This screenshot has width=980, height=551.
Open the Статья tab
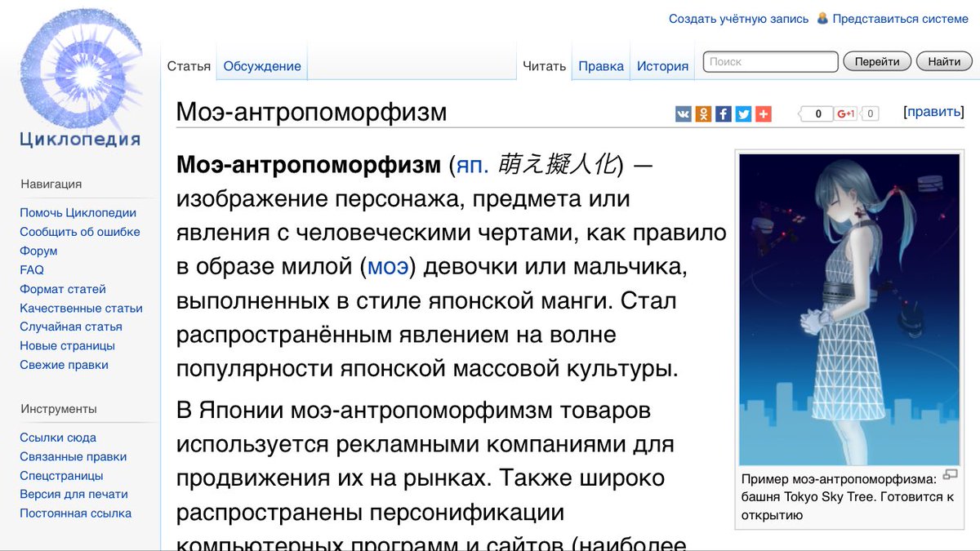tap(189, 66)
